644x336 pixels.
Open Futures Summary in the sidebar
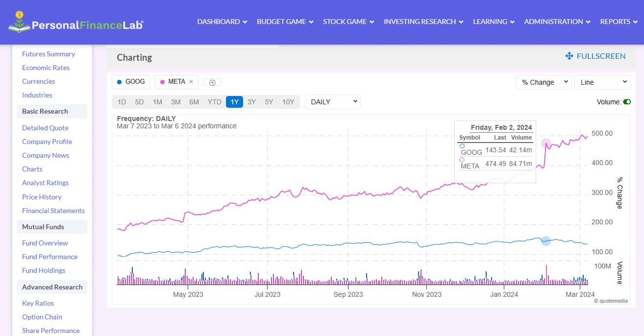tap(49, 54)
